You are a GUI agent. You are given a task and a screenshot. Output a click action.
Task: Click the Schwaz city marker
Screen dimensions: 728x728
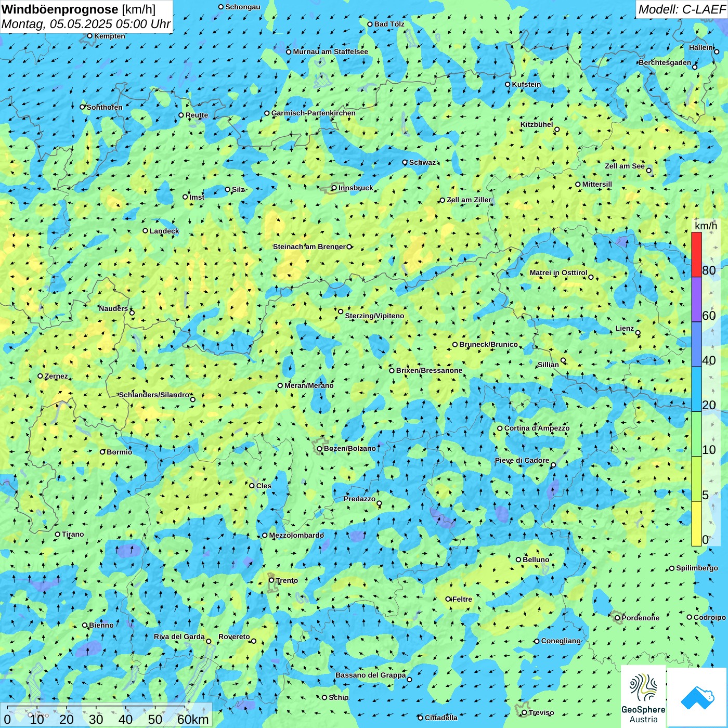tap(405, 162)
